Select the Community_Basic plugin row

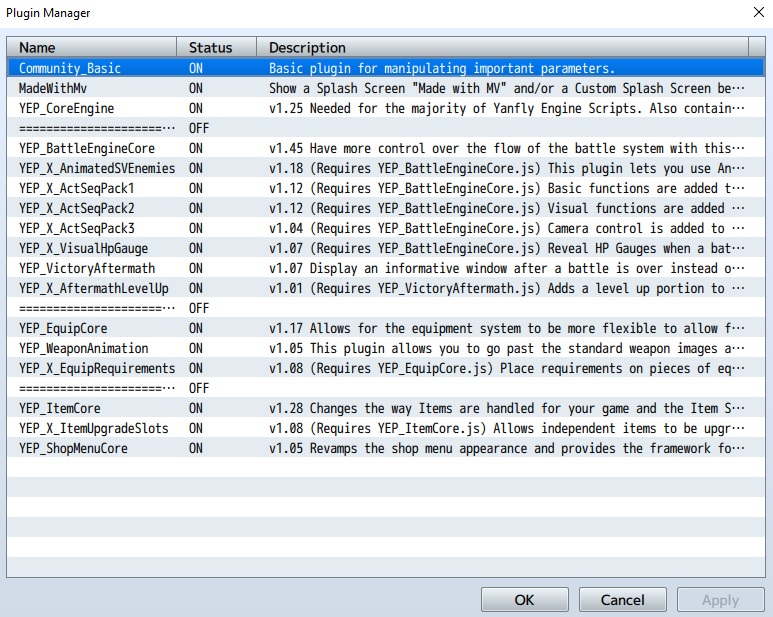386,68
